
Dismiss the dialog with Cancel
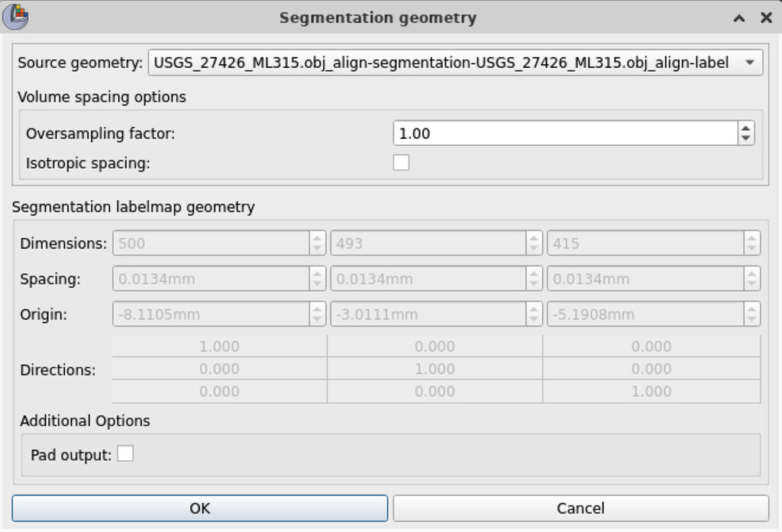[x=580, y=508]
